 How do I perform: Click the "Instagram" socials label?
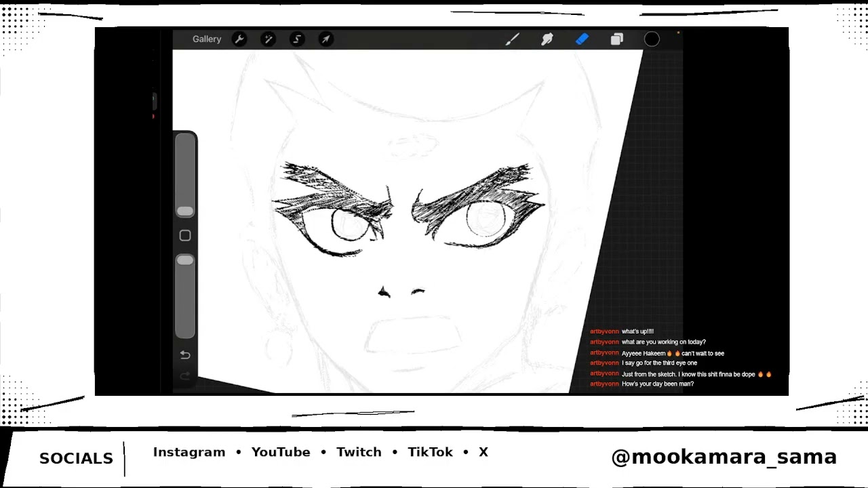pyautogui.click(x=189, y=452)
